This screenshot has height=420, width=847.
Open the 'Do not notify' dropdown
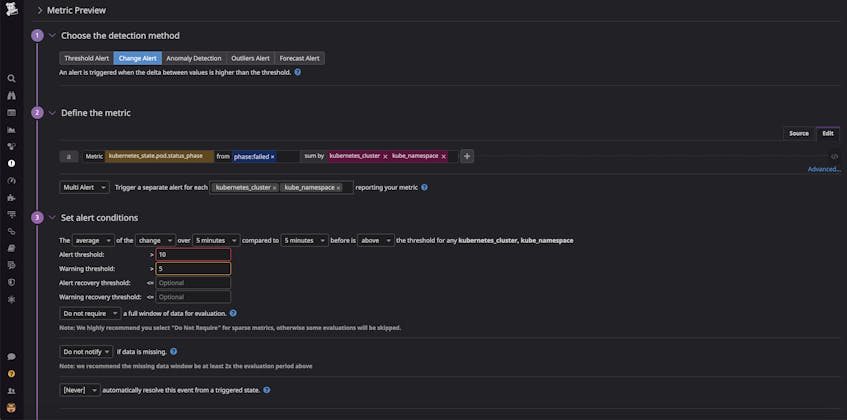coord(86,351)
